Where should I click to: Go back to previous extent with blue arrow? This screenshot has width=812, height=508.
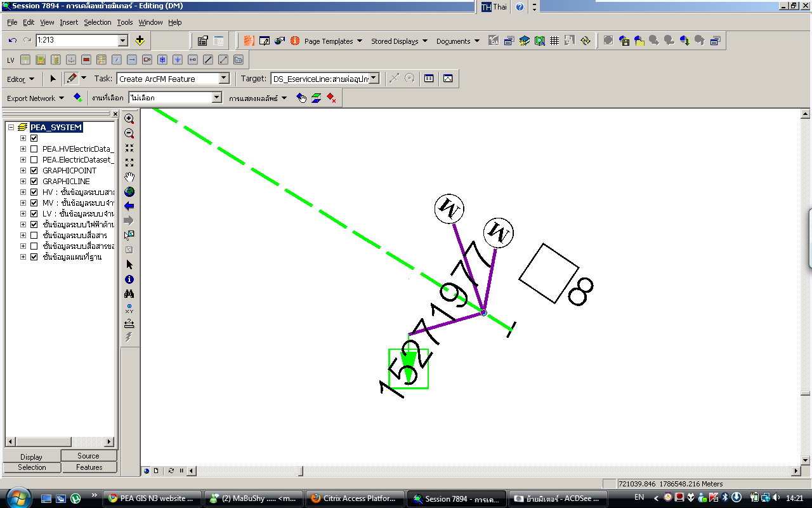pyautogui.click(x=129, y=206)
